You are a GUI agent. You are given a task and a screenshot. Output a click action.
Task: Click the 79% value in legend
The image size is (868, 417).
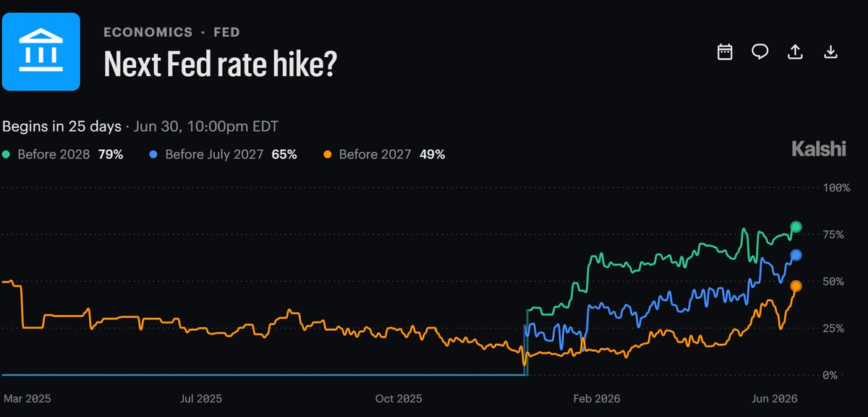[x=111, y=154]
